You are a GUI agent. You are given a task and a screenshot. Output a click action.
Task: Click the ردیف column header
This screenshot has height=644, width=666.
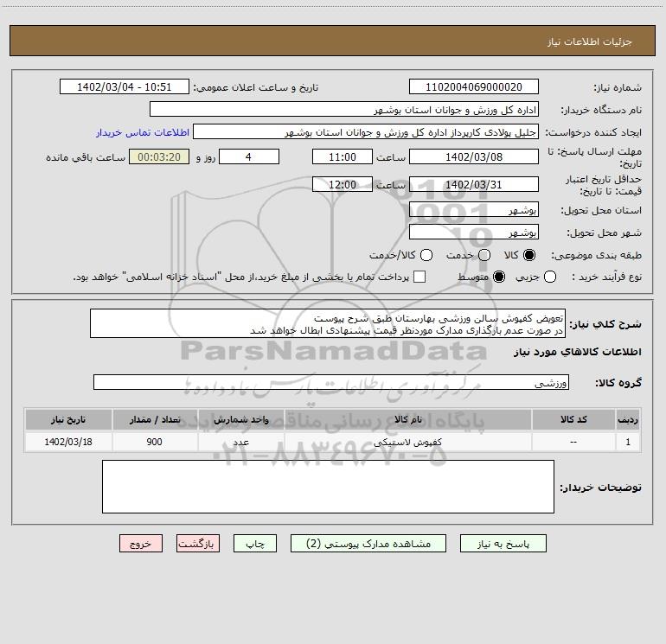pos(628,419)
